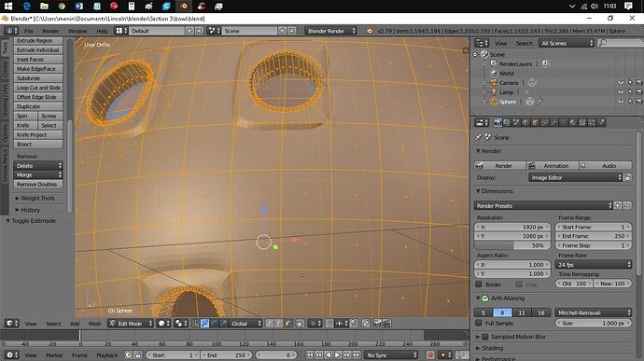Toggle selectability arrow for Sphere
The width and height of the screenshot is (644, 361).
point(630,102)
